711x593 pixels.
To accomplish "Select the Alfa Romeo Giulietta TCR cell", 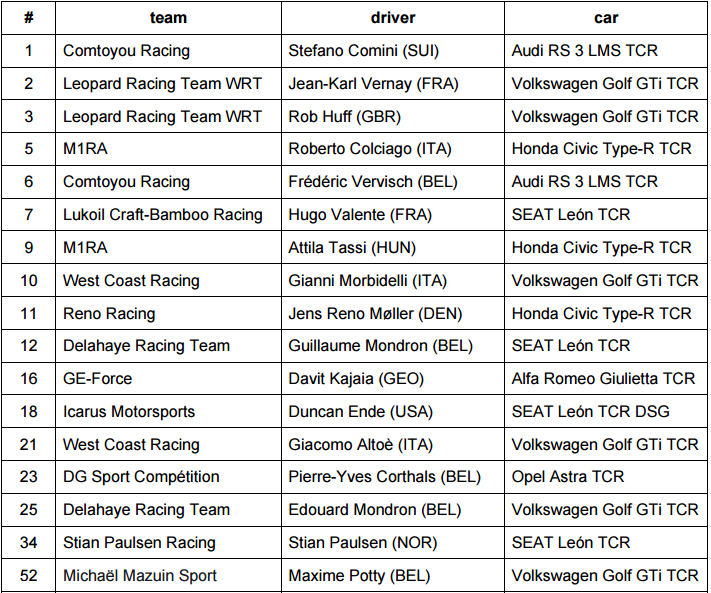I will point(606,379).
